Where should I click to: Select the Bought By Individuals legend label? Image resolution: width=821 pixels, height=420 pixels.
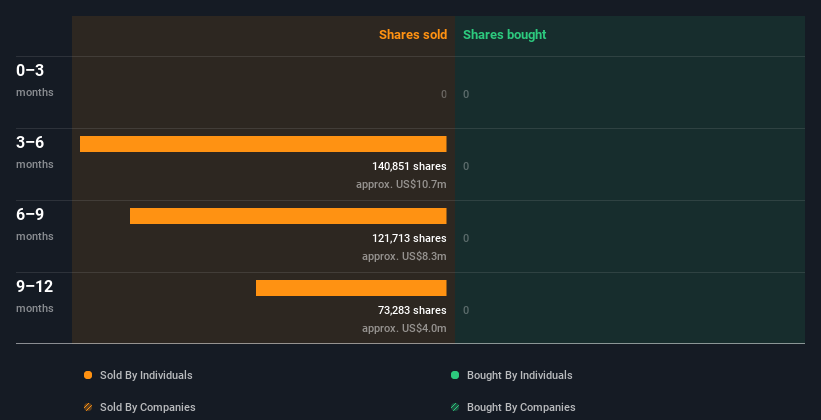pyautogui.click(x=519, y=375)
